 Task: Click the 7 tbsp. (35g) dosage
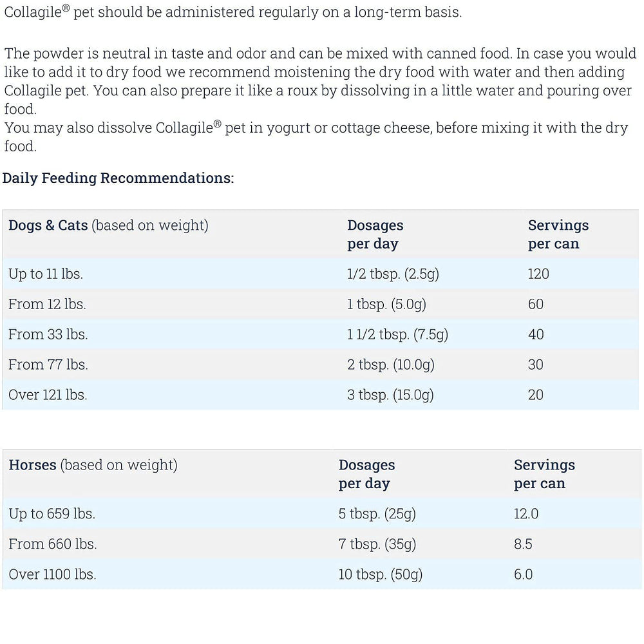pos(377,544)
